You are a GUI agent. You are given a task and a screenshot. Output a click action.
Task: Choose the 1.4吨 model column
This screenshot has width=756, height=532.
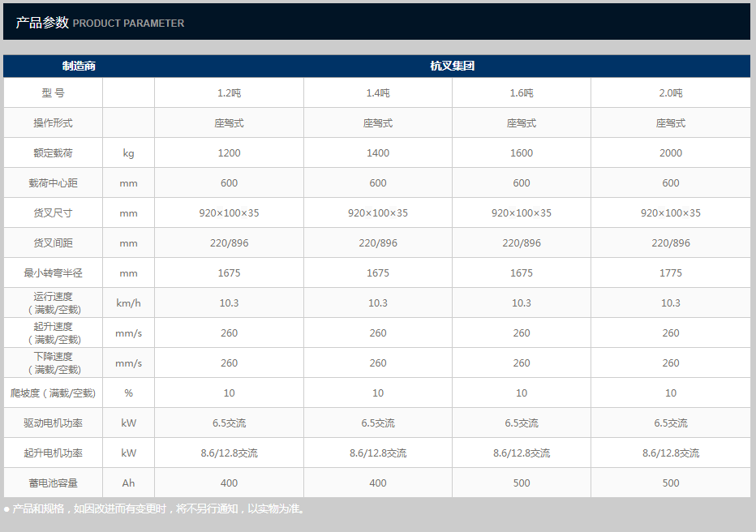pyautogui.click(x=378, y=93)
